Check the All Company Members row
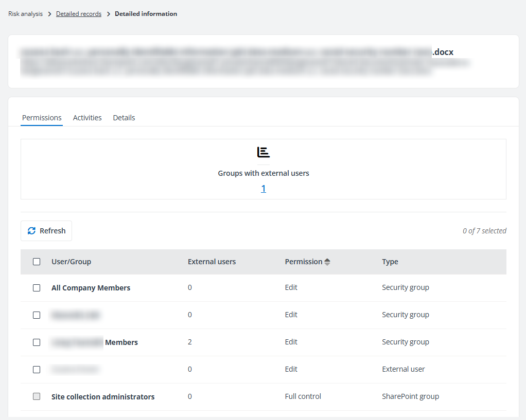 (x=37, y=288)
